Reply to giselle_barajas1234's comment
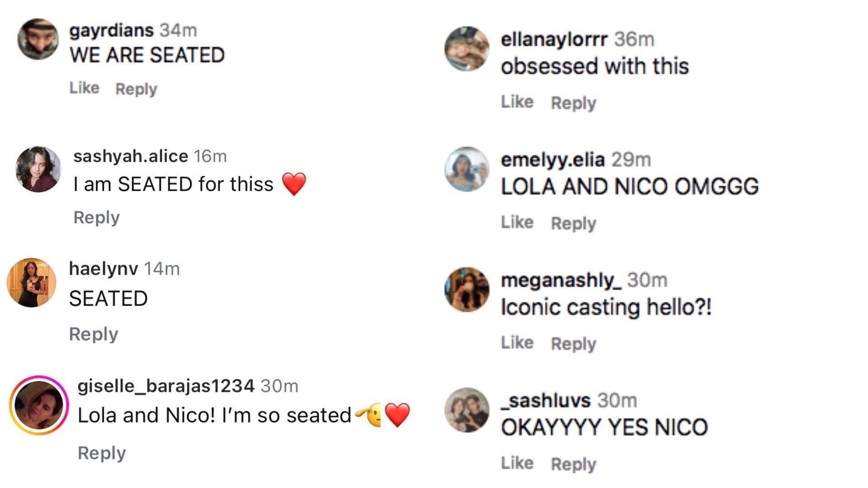This screenshot has height=488, width=868. [102, 453]
